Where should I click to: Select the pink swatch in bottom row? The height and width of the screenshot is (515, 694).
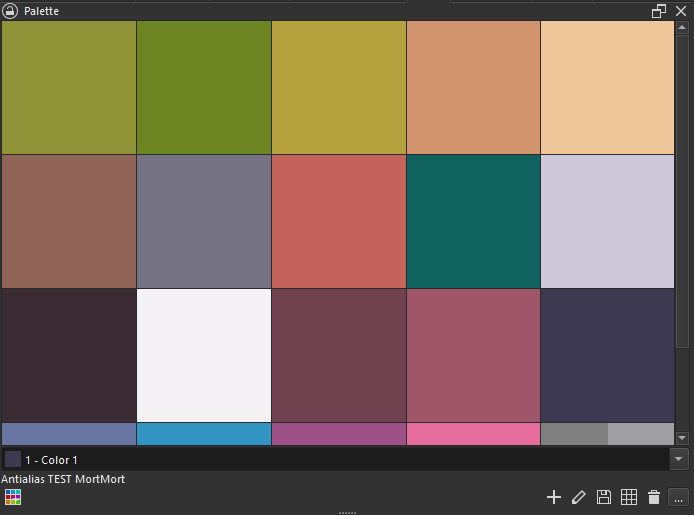coord(474,434)
